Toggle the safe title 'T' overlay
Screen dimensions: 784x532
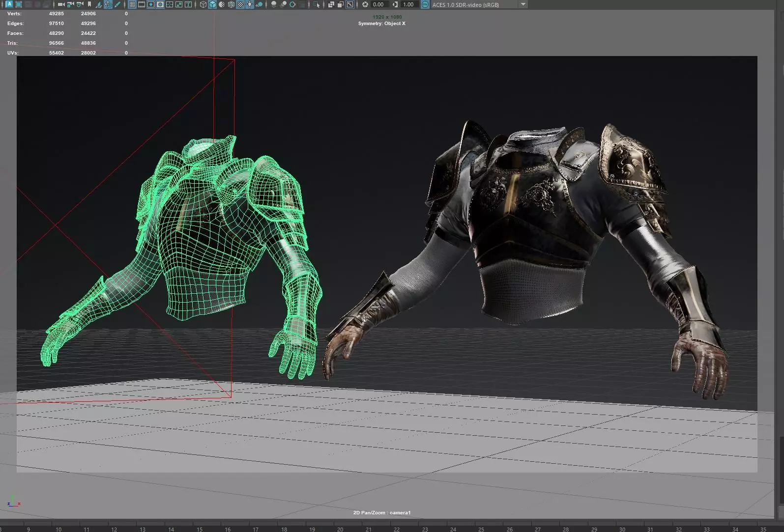[188, 4]
